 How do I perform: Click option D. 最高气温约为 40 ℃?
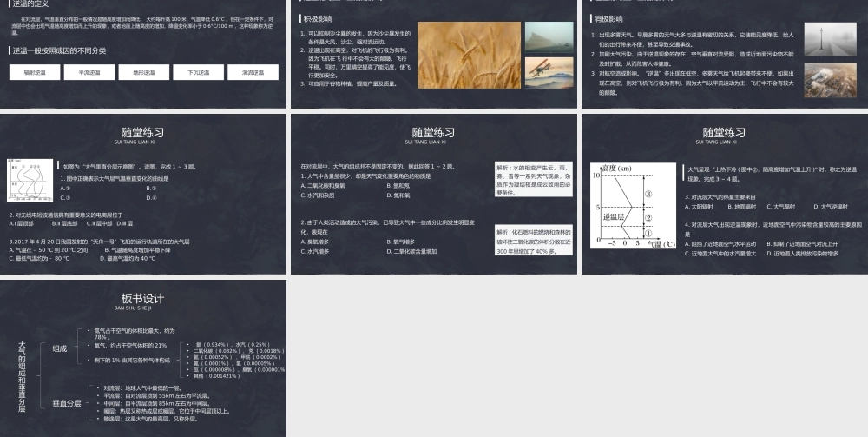click(x=128, y=258)
